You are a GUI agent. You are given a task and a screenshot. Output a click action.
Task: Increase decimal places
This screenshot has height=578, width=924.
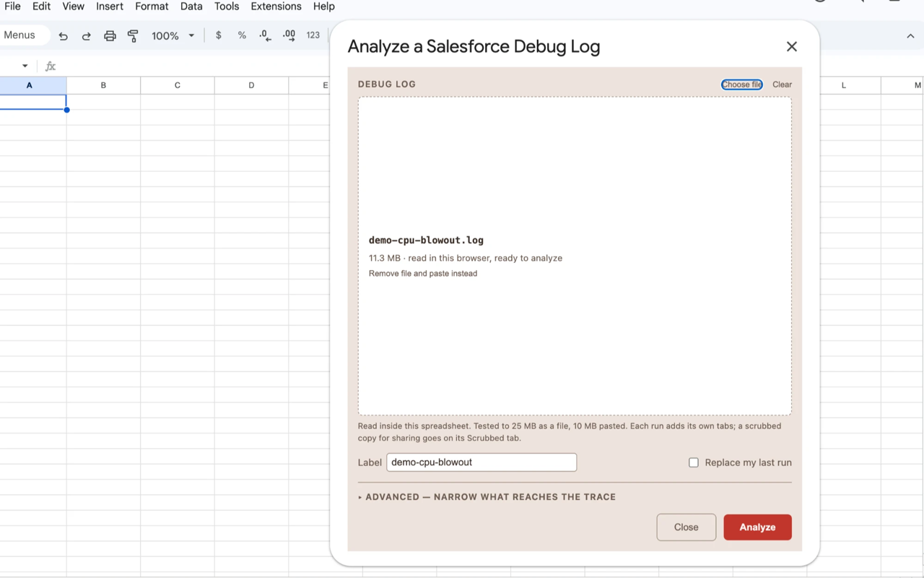(x=289, y=35)
